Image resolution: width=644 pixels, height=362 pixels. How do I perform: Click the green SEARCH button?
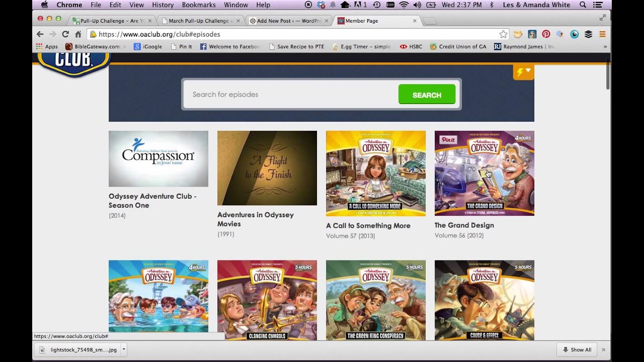coord(427,95)
